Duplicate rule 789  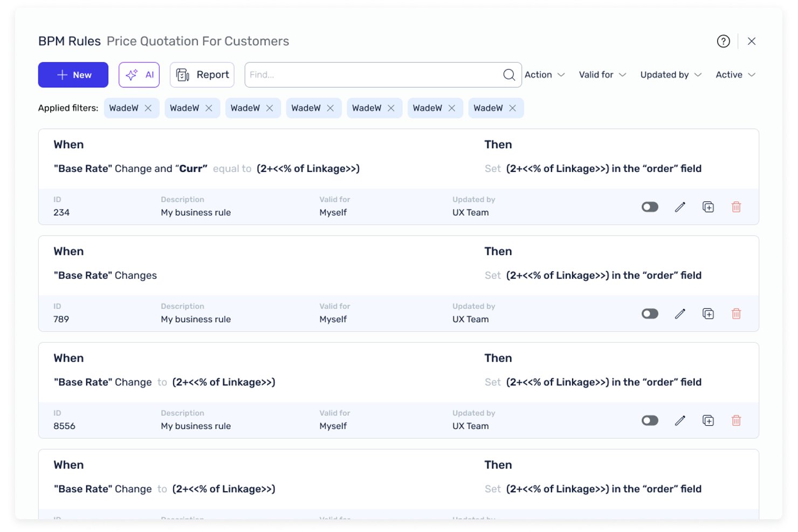[x=708, y=314]
